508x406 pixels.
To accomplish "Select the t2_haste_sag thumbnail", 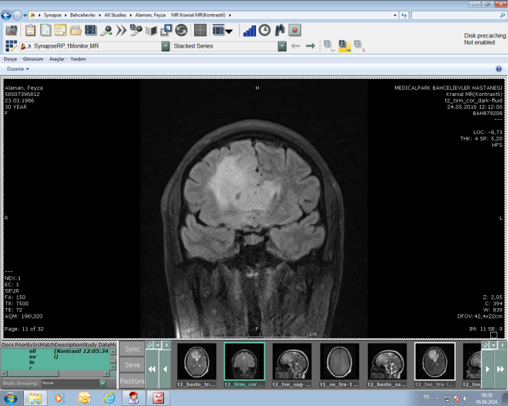I will (387, 362).
